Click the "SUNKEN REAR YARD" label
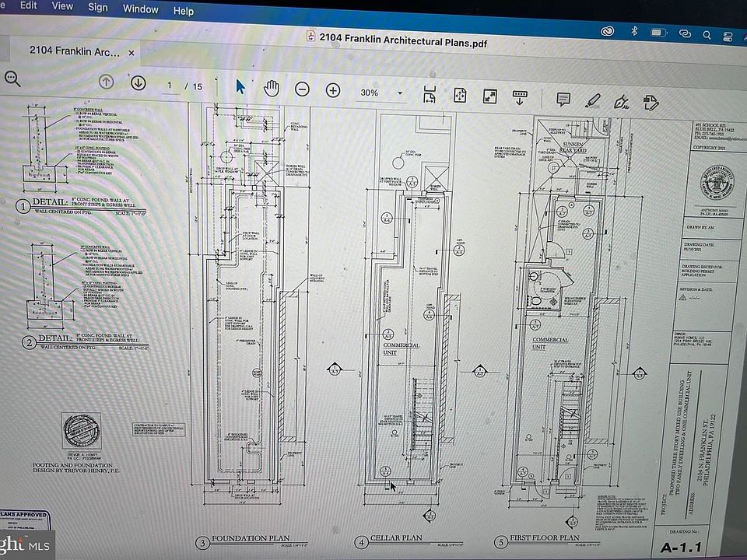747x560 pixels. [x=573, y=147]
